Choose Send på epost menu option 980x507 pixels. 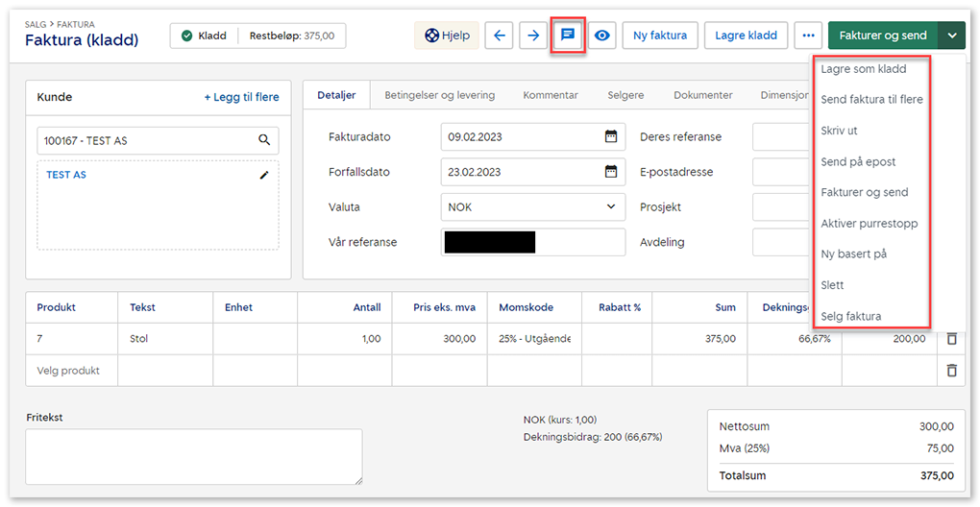(858, 161)
